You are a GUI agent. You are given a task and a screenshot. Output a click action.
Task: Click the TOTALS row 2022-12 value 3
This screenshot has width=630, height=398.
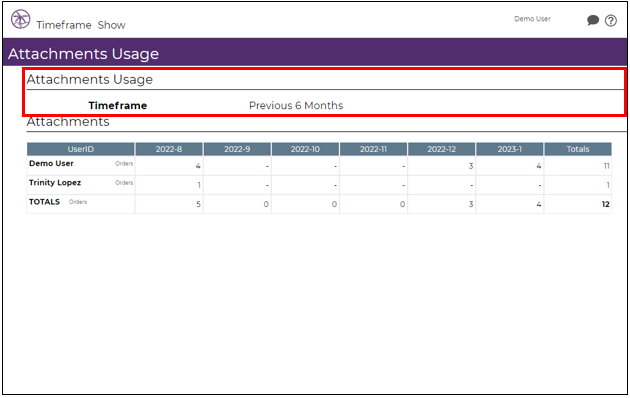pyautogui.click(x=471, y=204)
